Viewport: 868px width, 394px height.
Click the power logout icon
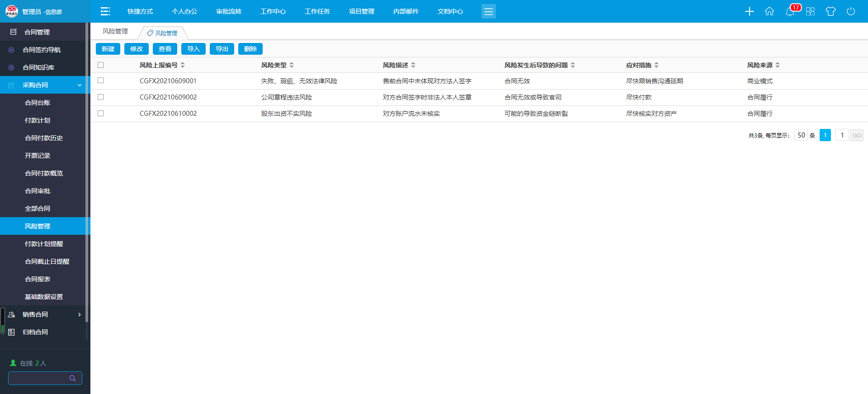tap(851, 11)
